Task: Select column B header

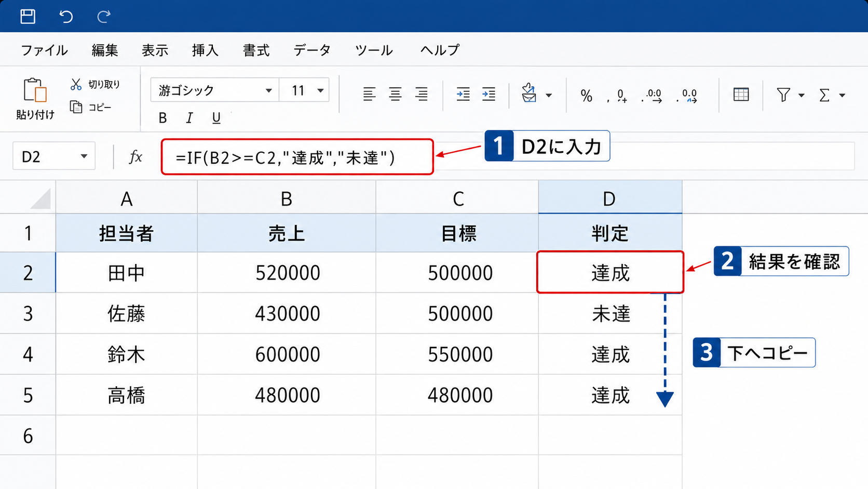Action: point(287,198)
